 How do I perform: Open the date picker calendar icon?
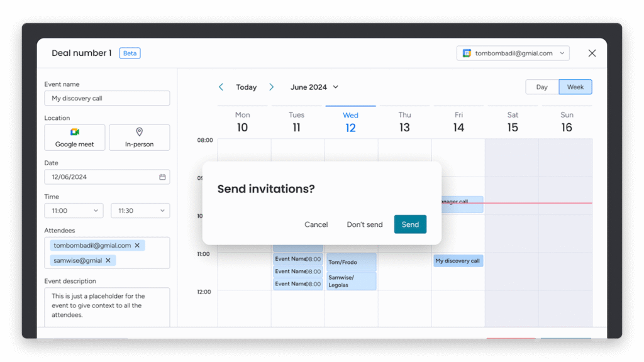point(162,177)
